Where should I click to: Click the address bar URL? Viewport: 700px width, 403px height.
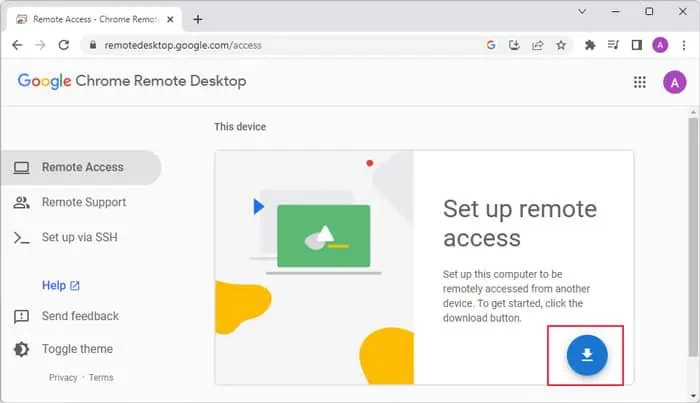(x=183, y=45)
